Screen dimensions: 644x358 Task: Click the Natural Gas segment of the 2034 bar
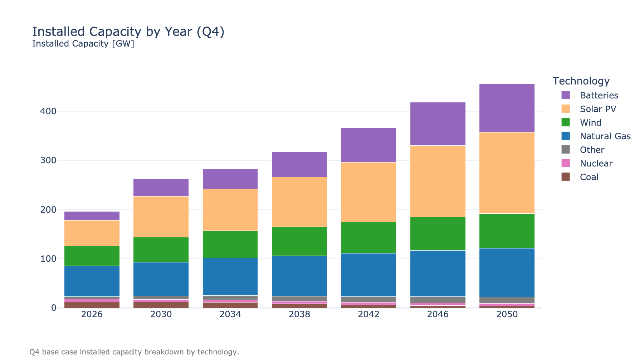230,276
